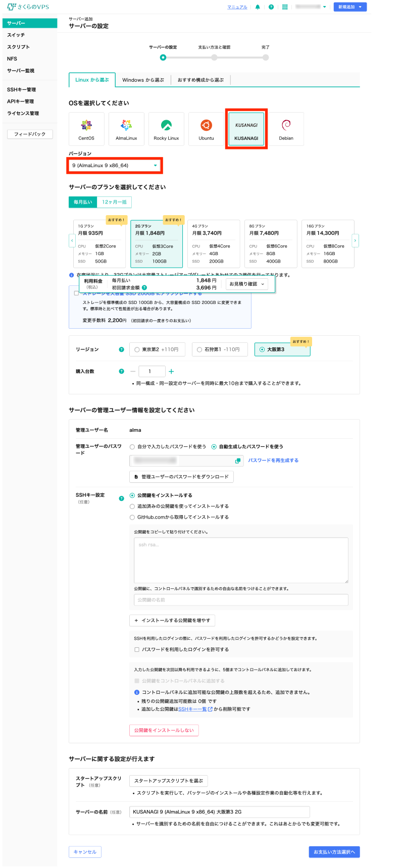This screenshot has width=404, height=868.
Task: Click the パスワードを再生成する link
Action: 273,461
